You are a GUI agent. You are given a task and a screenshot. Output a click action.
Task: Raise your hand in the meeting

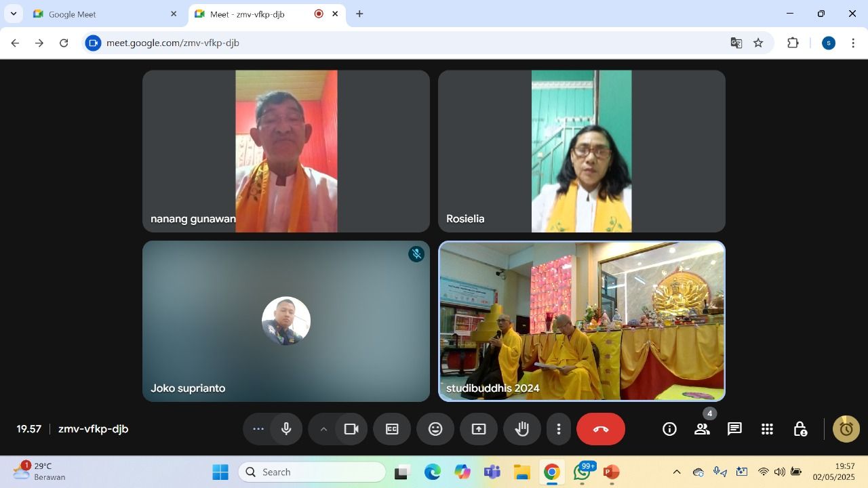[x=522, y=429]
